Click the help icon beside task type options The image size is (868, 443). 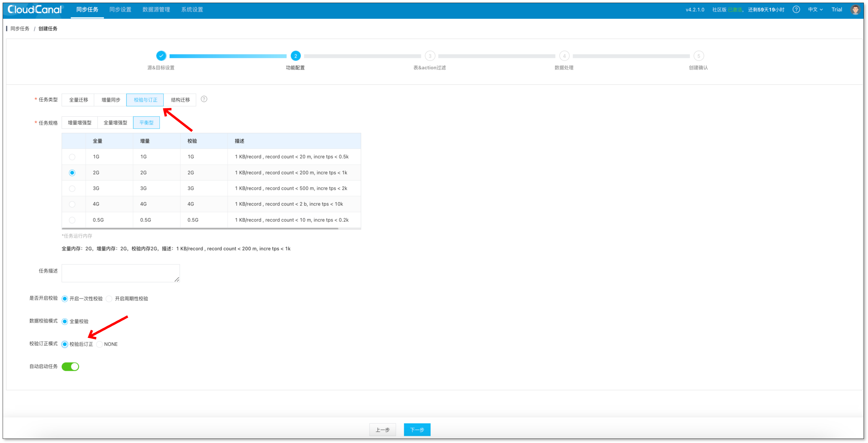(x=204, y=99)
